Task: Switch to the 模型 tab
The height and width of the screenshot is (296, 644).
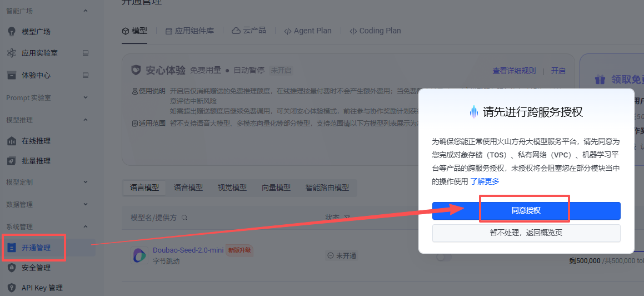Action: click(x=134, y=31)
